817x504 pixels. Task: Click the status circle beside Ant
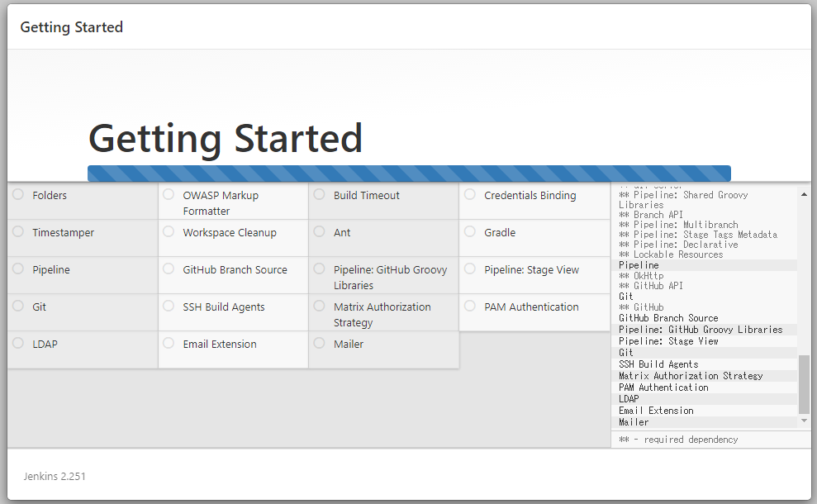click(x=320, y=231)
